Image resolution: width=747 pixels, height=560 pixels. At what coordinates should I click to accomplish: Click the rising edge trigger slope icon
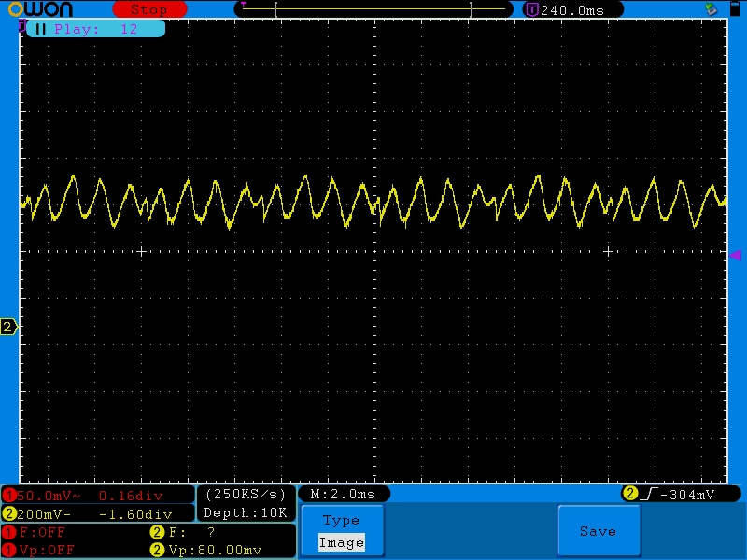649,495
